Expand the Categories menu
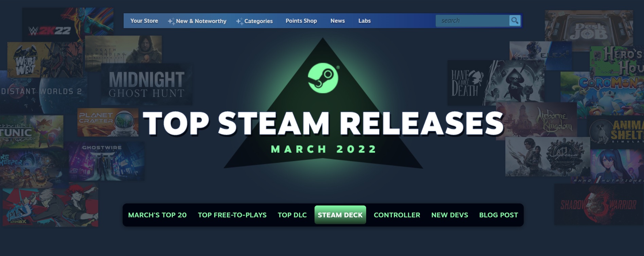644x256 pixels. (258, 21)
